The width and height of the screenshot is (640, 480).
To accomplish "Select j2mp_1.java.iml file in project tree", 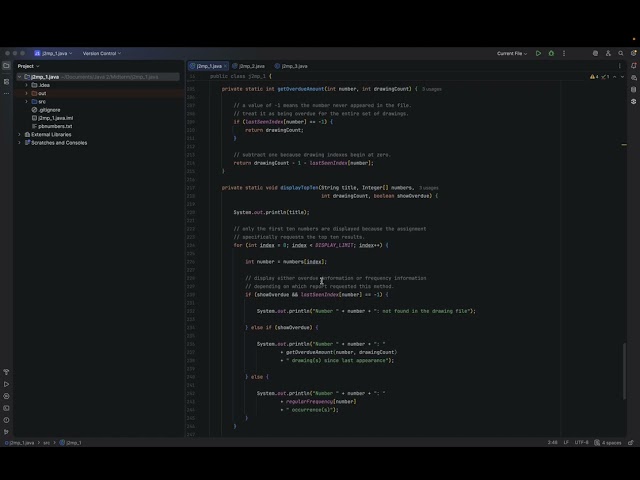I will (53, 118).
